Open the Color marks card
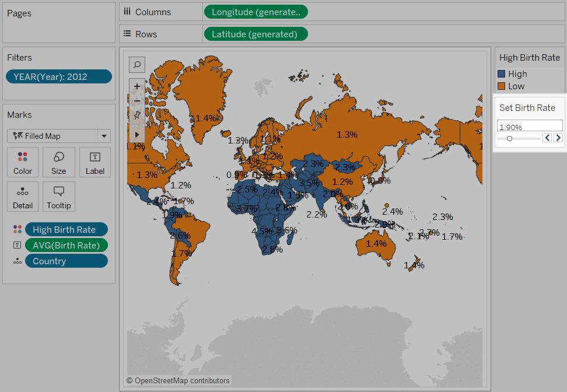This screenshot has width=567, height=392. click(x=23, y=162)
